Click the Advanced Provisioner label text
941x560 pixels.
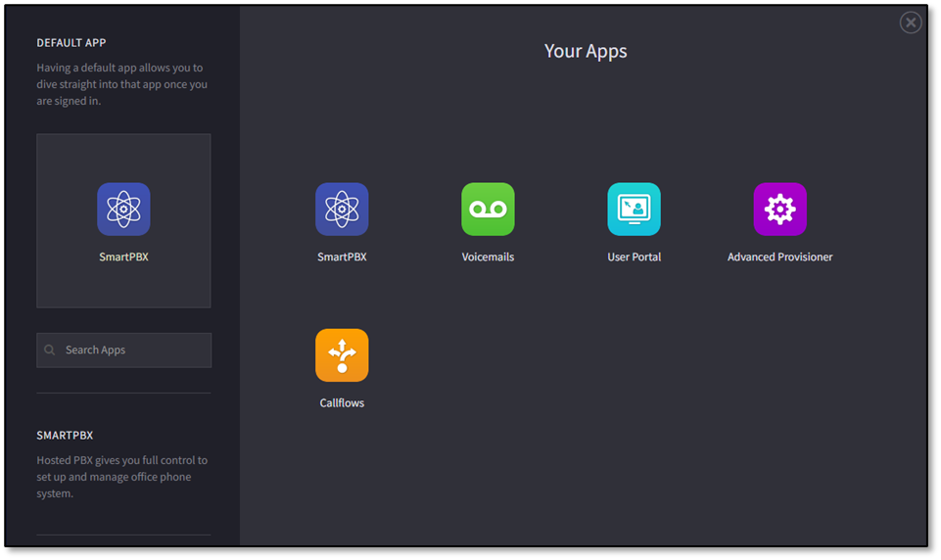779,257
